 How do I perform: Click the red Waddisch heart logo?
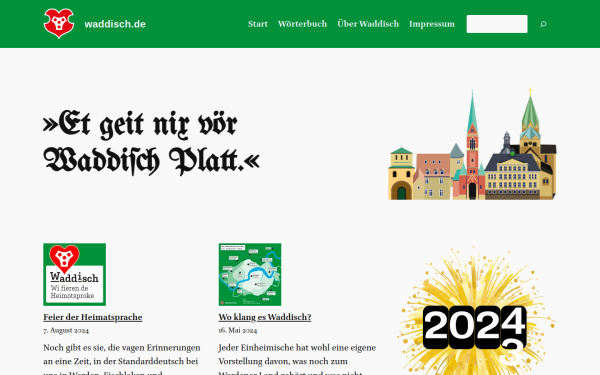59,23
